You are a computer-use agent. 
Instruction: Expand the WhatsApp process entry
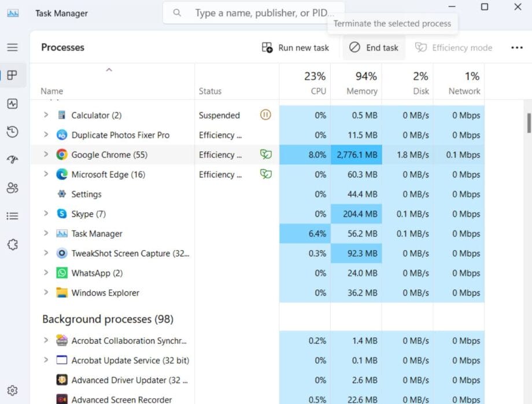pyautogui.click(x=46, y=273)
